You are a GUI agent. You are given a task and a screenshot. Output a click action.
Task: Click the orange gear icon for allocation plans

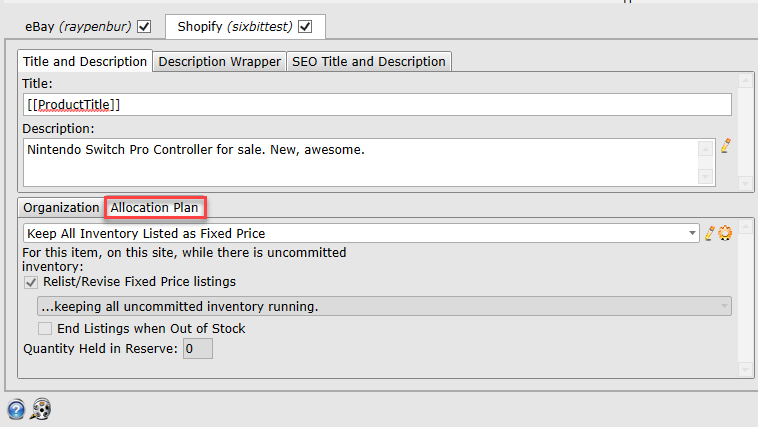pos(725,234)
